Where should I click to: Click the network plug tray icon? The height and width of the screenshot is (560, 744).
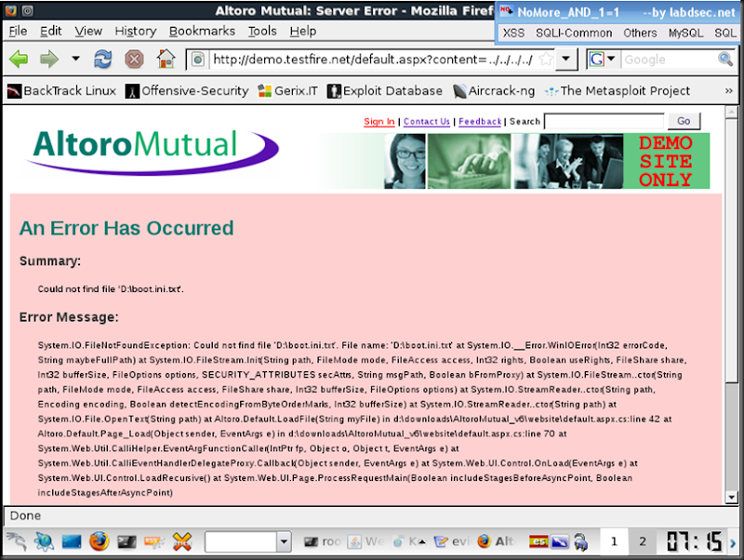click(580, 541)
